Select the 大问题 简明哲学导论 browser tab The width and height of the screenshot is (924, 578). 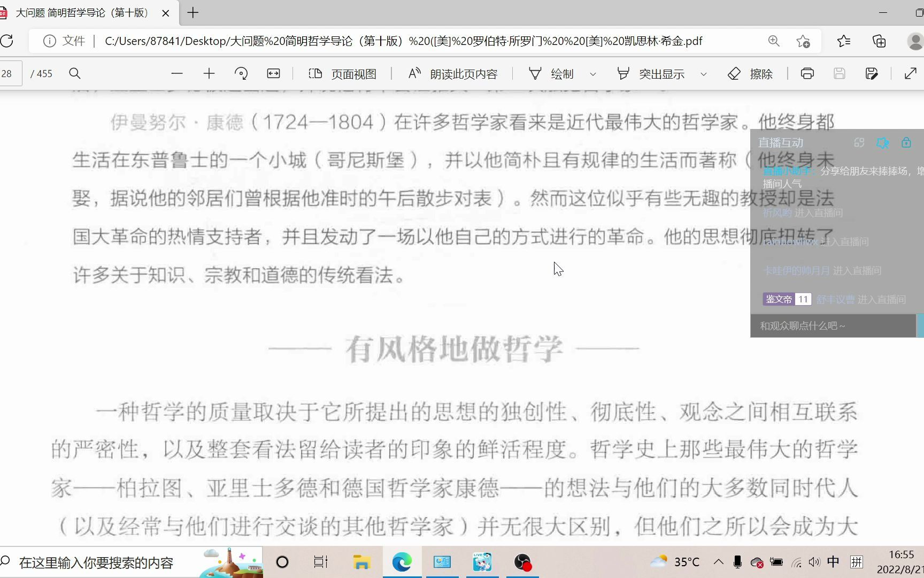tap(83, 13)
